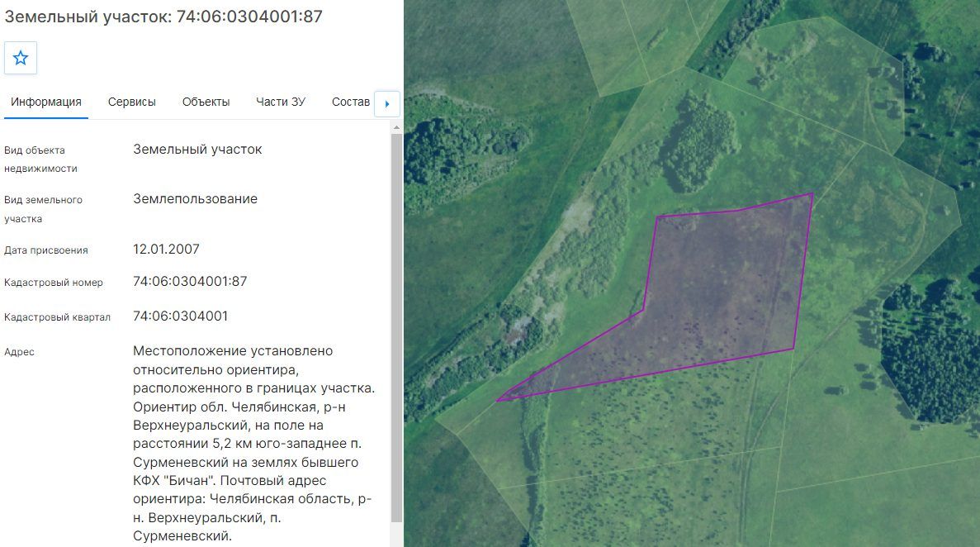Click the 'Адрес' field label
The height and width of the screenshot is (547, 980).
(x=19, y=352)
